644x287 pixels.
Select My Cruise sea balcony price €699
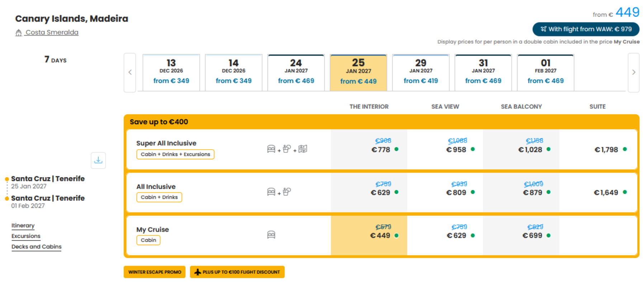[532, 236]
